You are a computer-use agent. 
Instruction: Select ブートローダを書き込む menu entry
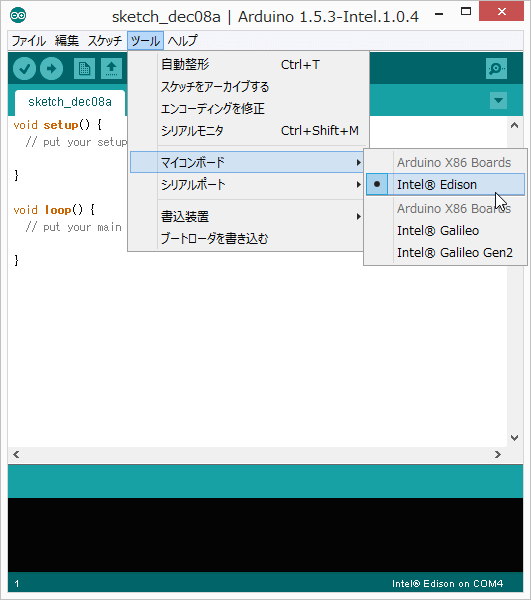click(247, 239)
